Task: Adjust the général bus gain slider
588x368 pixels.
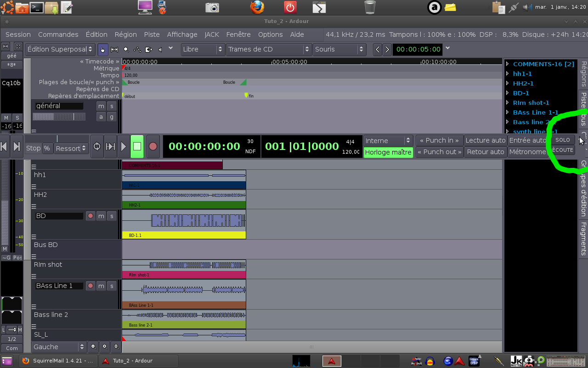Action: click(59, 117)
